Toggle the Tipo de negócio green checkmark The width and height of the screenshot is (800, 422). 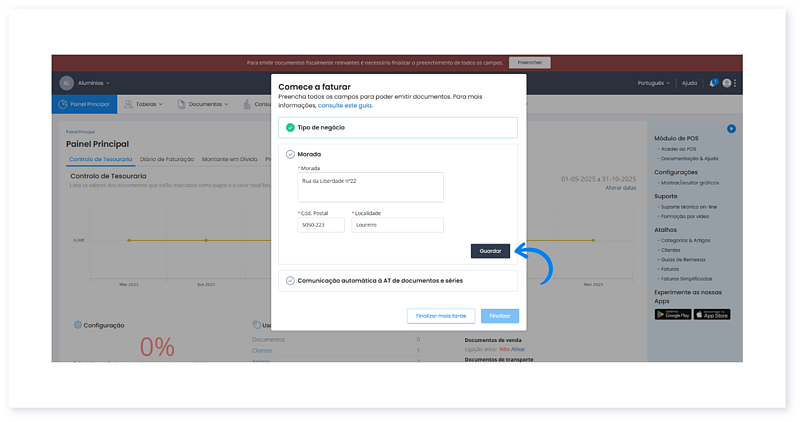pyautogui.click(x=290, y=128)
